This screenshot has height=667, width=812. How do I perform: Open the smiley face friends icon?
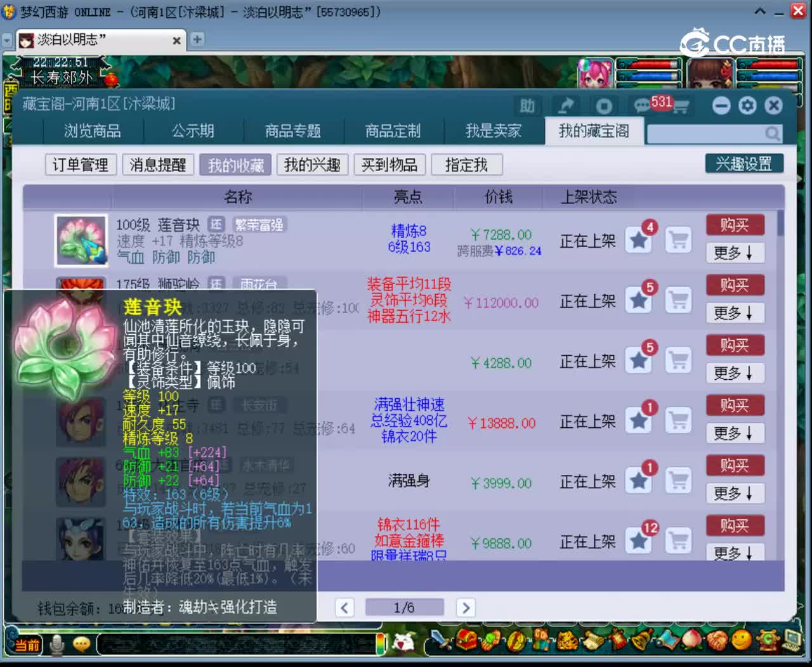pos(741,641)
